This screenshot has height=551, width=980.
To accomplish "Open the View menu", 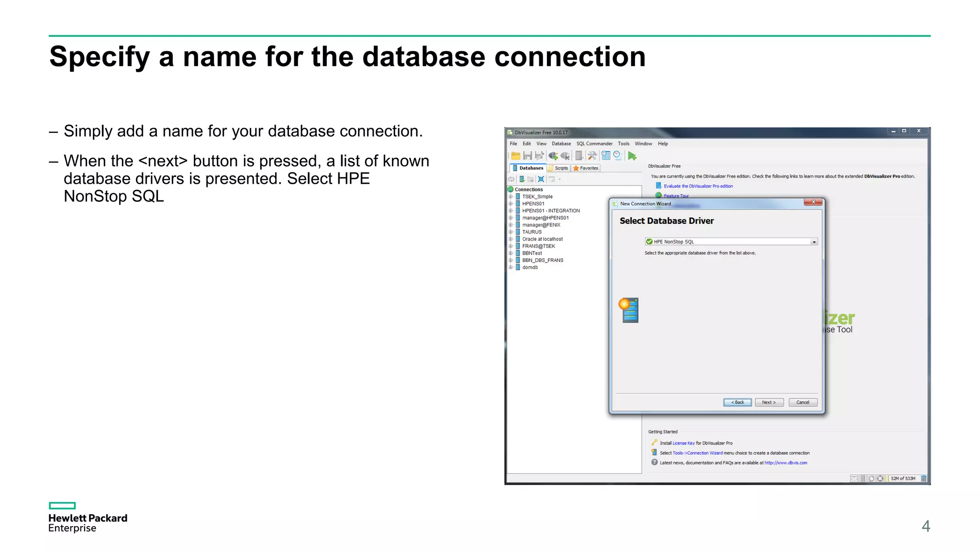I will 541,143.
